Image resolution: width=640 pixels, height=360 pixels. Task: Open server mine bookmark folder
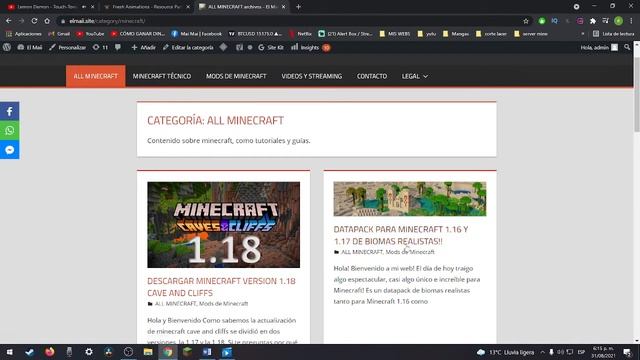pyautogui.click(x=531, y=34)
